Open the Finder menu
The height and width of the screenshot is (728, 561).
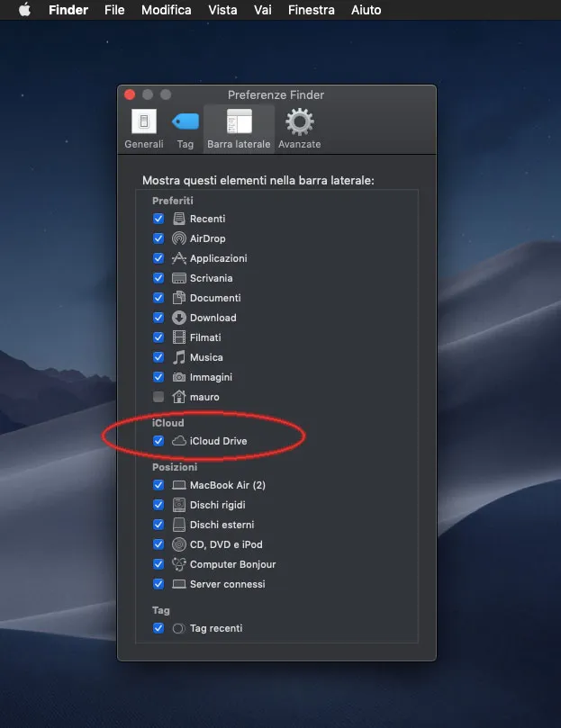(68, 10)
